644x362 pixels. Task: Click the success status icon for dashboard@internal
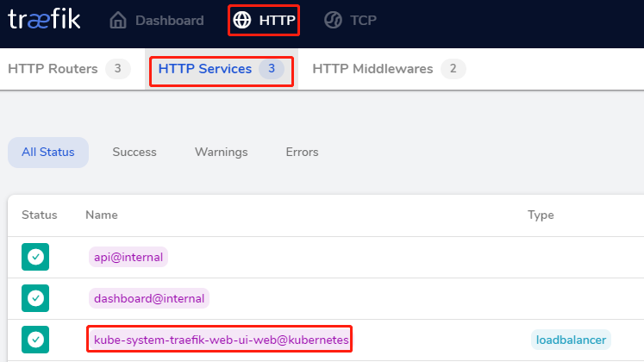(35, 298)
